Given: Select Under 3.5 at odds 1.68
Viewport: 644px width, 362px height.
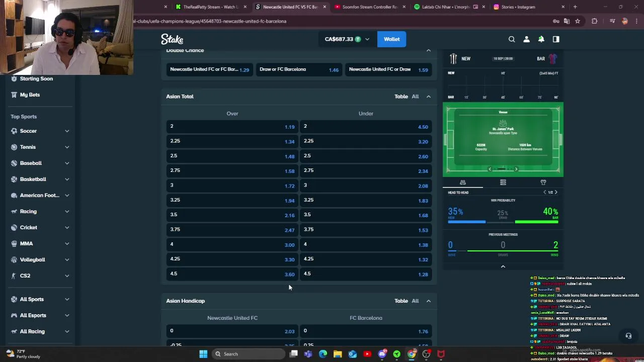Looking at the screenshot, I should 366,215.
